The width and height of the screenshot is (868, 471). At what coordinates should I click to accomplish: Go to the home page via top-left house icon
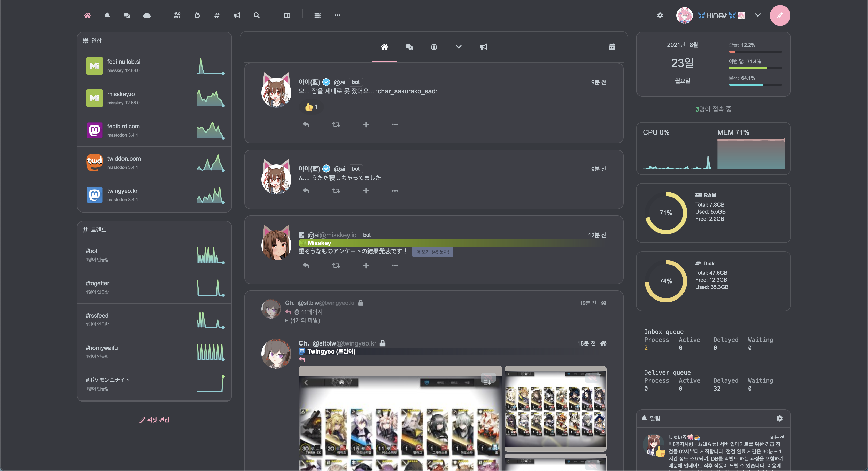(x=87, y=15)
